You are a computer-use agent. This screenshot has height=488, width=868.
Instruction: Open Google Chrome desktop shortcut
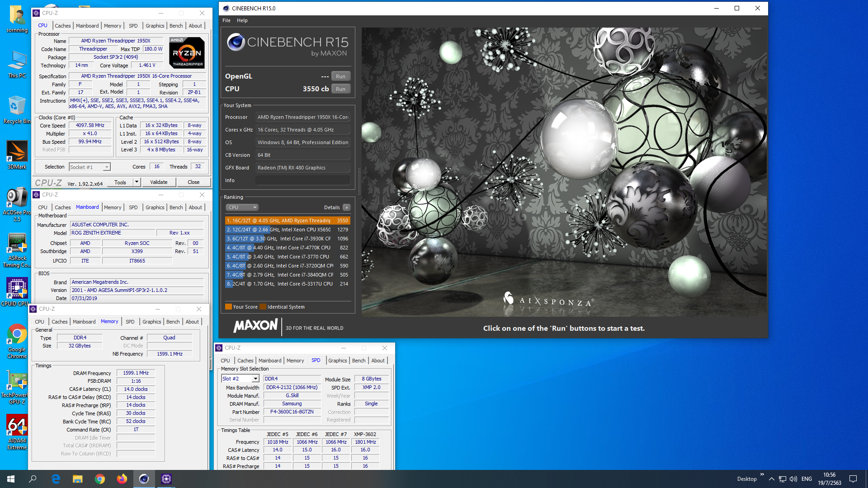tap(17, 341)
